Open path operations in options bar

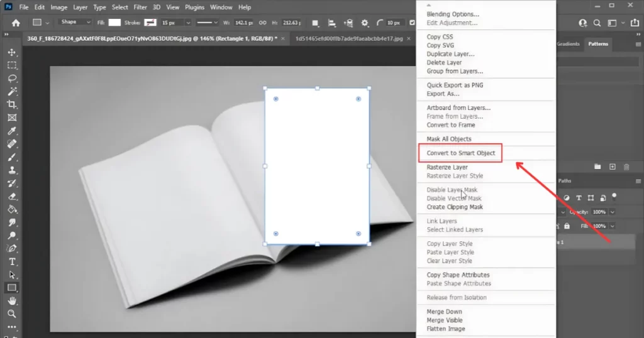315,23
